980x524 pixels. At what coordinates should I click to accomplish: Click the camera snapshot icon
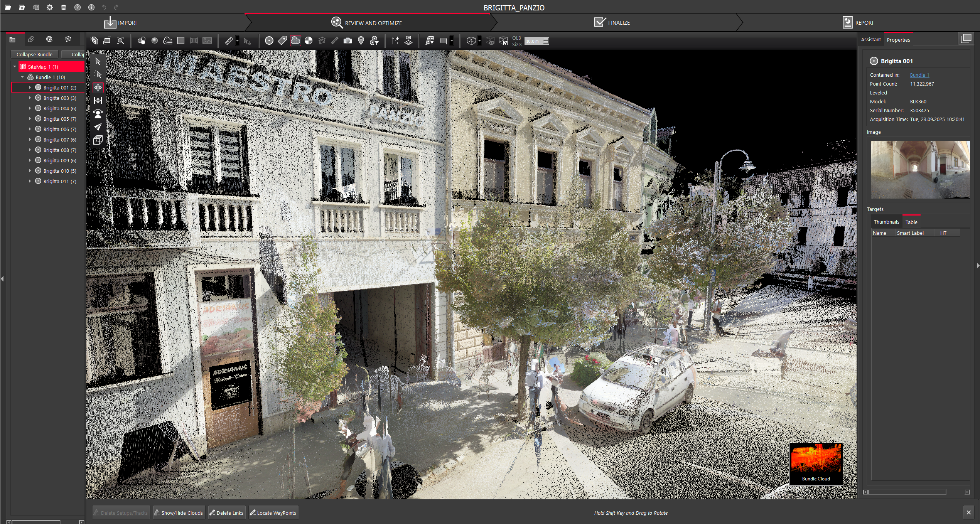(347, 40)
